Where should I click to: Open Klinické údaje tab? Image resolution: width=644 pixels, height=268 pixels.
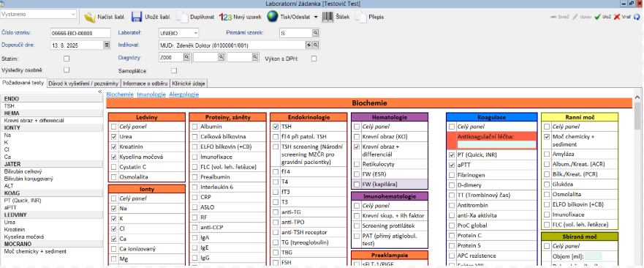pyautogui.click(x=189, y=83)
